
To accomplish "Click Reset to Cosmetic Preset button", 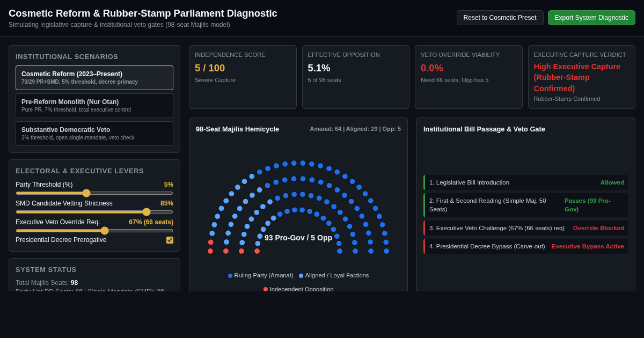I will tap(500, 18).
